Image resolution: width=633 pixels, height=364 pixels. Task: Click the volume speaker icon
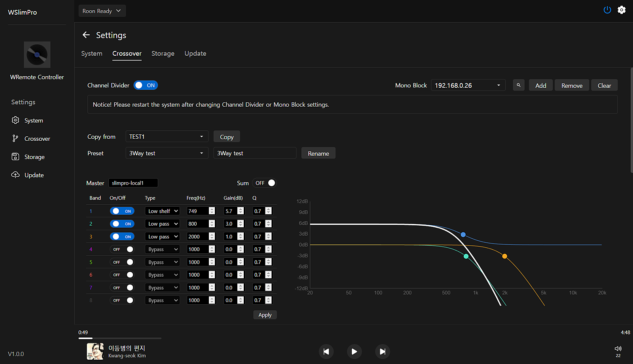(618, 349)
